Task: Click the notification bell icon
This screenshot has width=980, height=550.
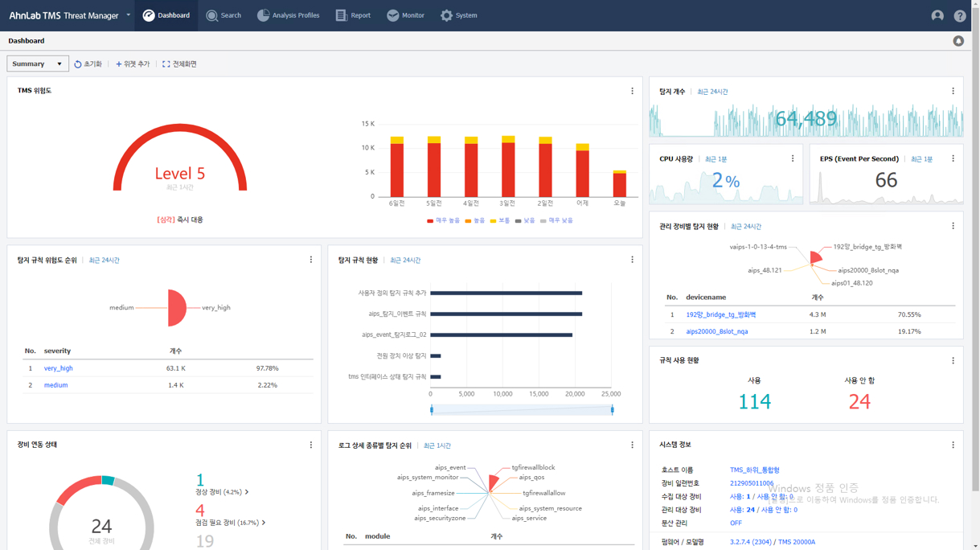Action: 958,41
